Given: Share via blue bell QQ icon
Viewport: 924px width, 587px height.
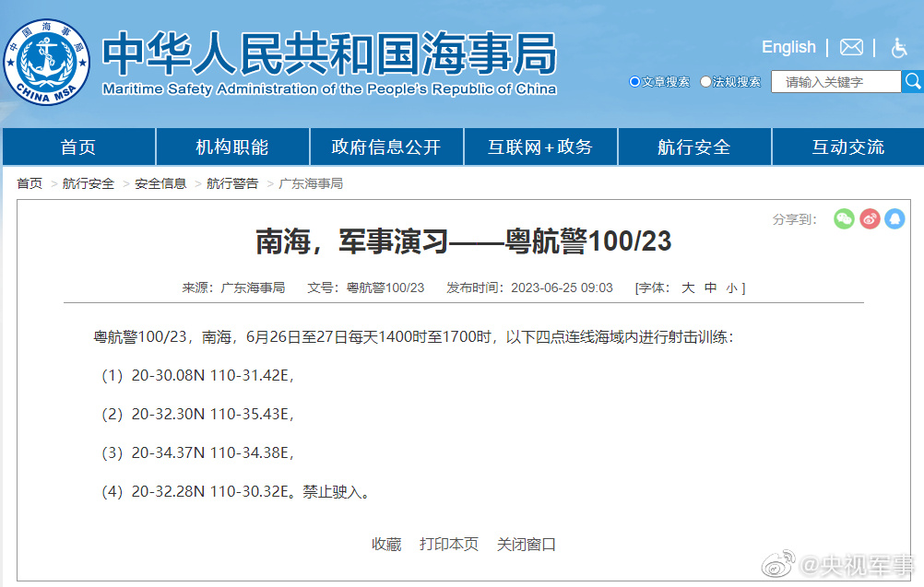Looking at the screenshot, I should [x=894, y=219].
